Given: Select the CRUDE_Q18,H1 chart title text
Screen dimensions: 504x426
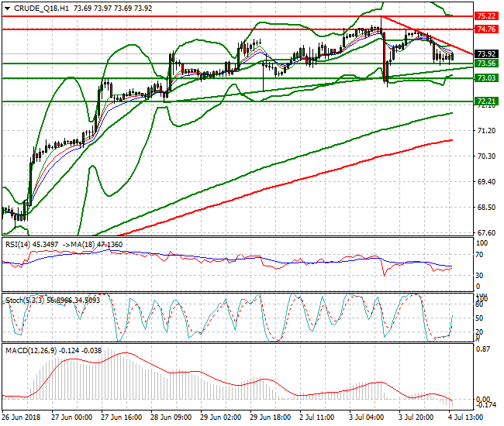Looking at the screenshot, I should click(41, 9).
